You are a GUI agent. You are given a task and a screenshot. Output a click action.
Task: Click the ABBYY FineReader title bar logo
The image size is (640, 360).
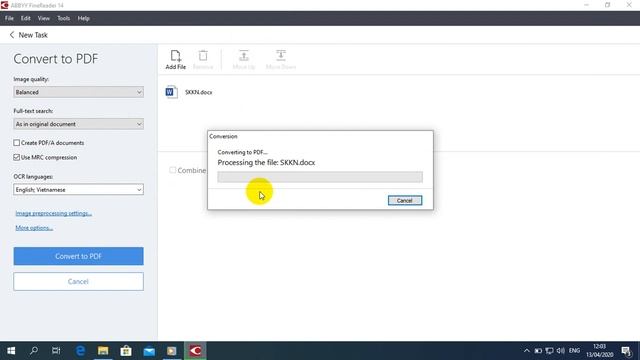[x=4, y=5]
